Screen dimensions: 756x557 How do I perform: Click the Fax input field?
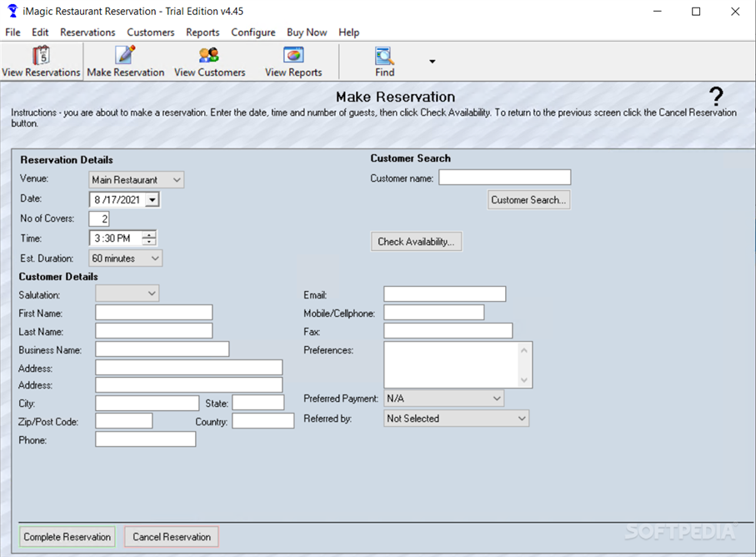click(x=448, y=331)
